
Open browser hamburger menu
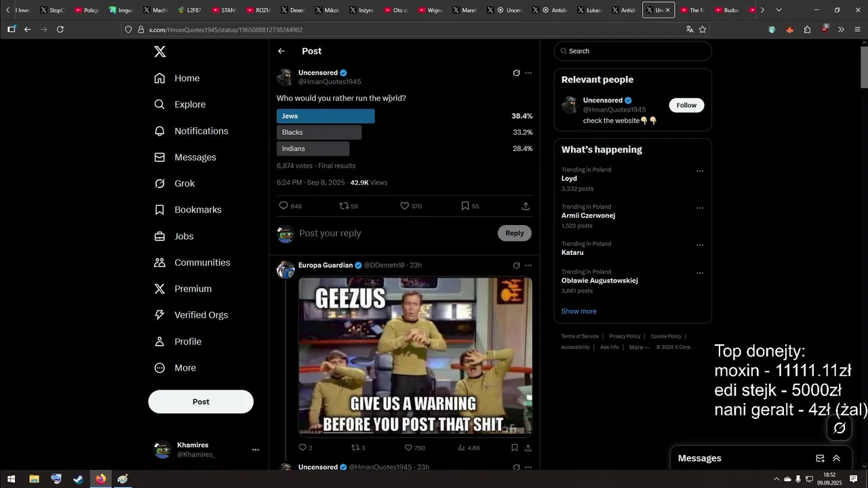click(857, 29)
